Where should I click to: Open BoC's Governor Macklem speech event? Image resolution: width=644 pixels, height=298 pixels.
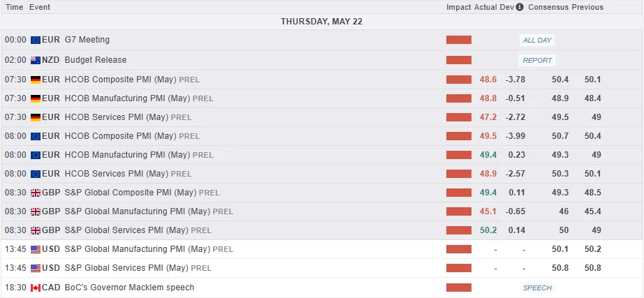(129, 288)
